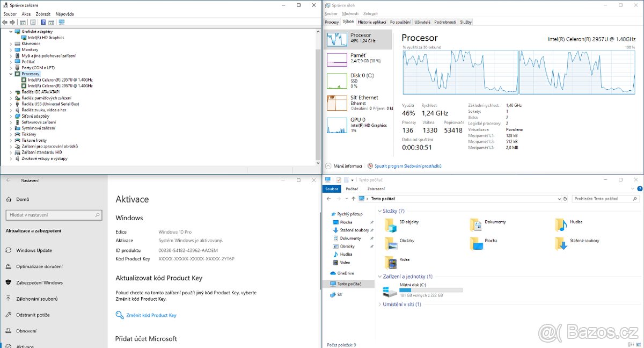Expand the Tiskárny node
The image size is (644, 348).
point(11,134)
